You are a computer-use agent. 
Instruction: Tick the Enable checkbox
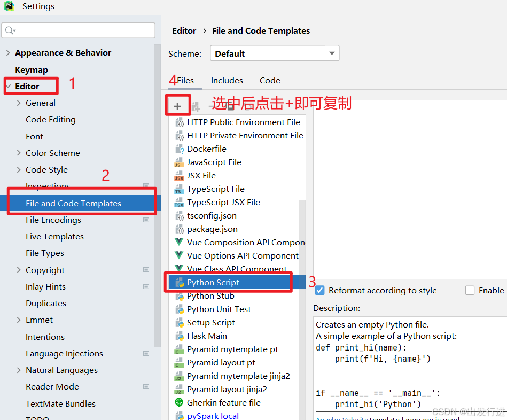pos(470,290)
